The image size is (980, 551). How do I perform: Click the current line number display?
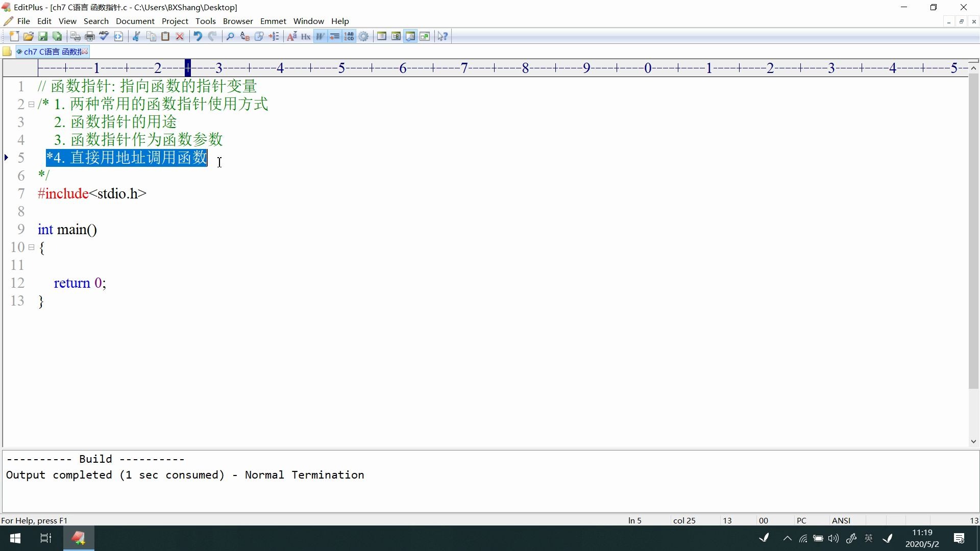(x=633, y=520)
